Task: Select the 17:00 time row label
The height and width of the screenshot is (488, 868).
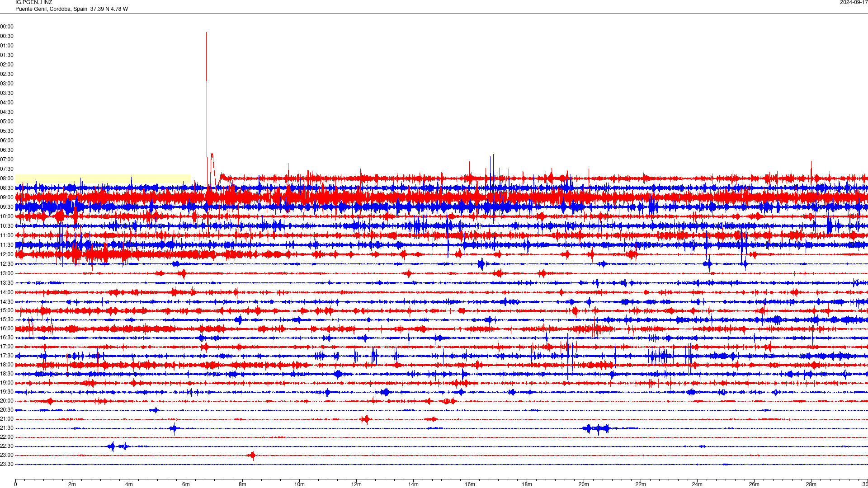Action: pos(7,347)
